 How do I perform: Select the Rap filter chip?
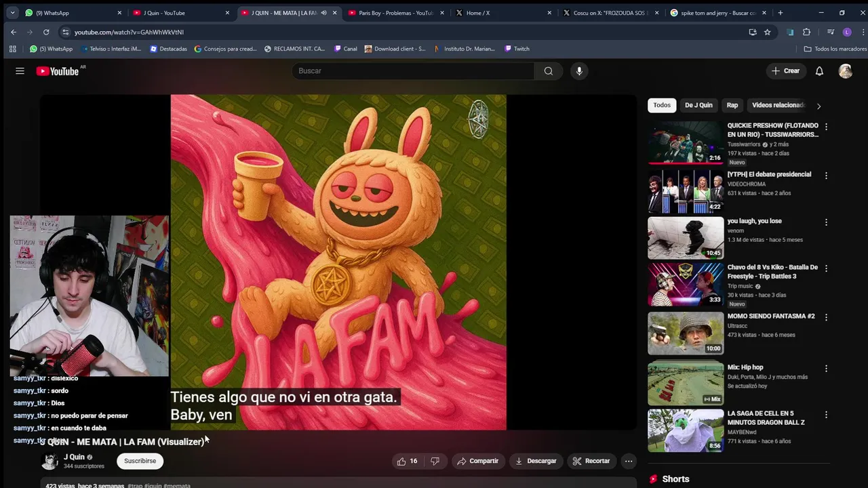732,105
